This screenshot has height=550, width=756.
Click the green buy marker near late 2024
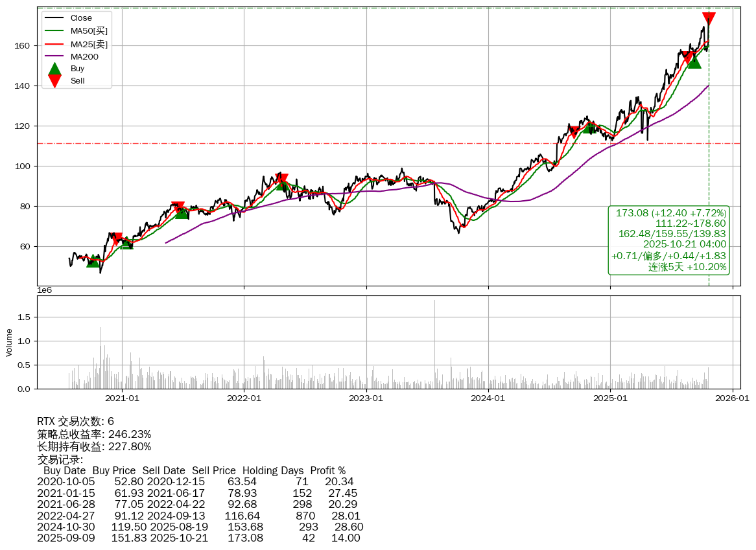point(589,126)
